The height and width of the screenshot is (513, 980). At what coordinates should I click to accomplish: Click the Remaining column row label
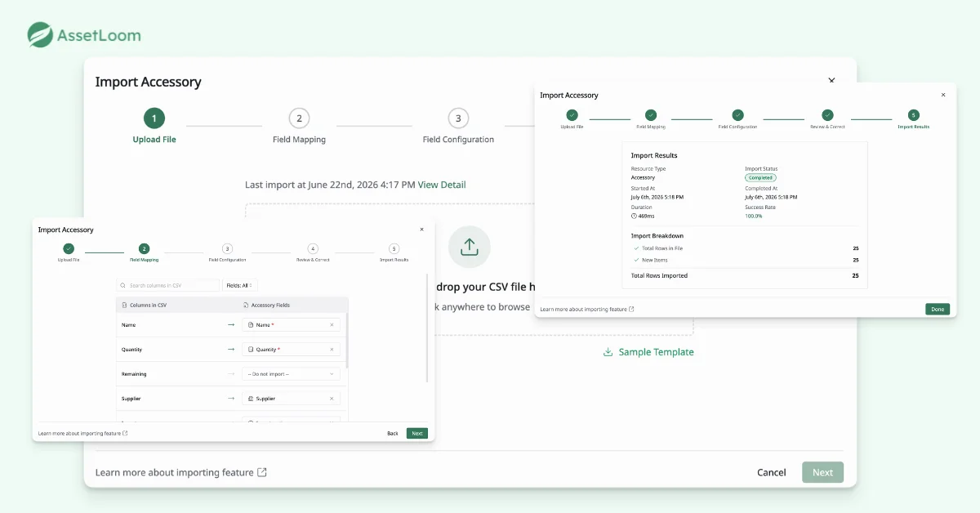tap(134, 374)
